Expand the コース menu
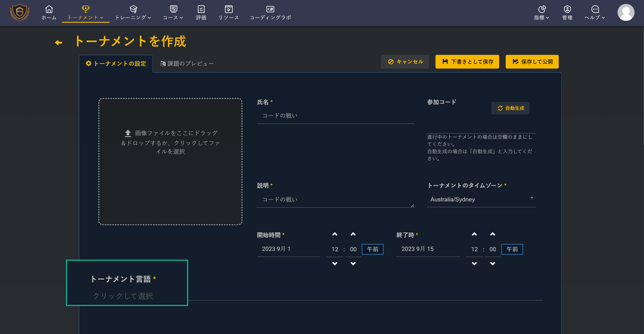Viewport: 644px width, 334px height. 173,13
